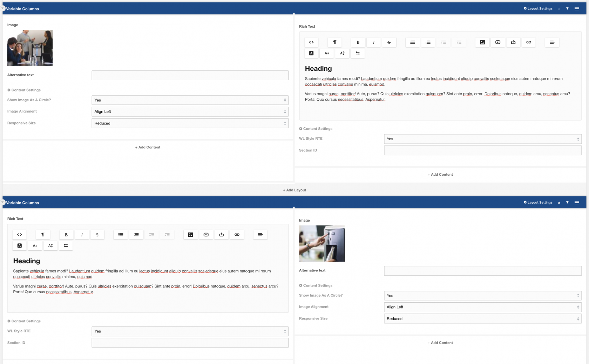Viewport: 589px width, 364px height.
Task: Insert ordered list in bottom Rich Text editor
Action: 136,235
